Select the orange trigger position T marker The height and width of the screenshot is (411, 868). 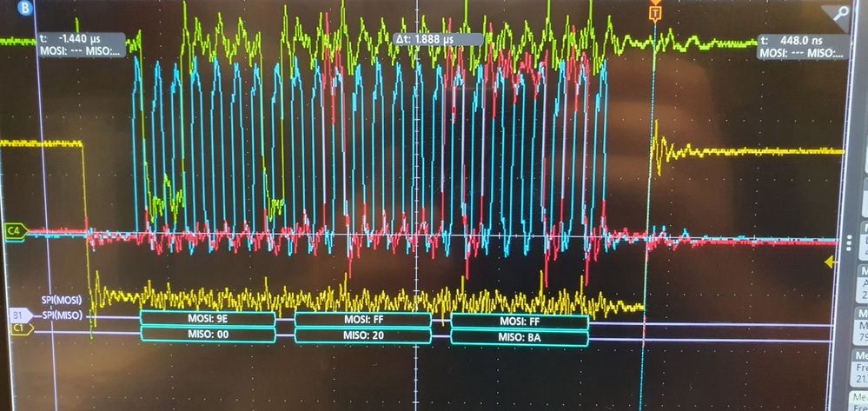(x=656, y=13)
